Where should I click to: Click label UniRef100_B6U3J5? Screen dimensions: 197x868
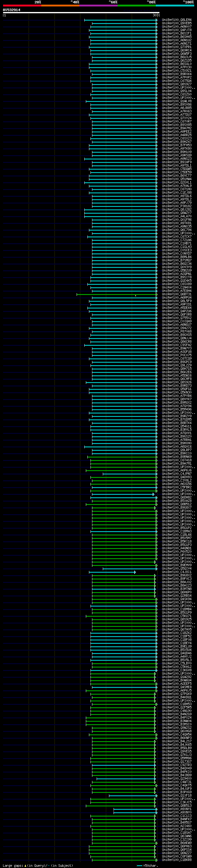[176, 57]
